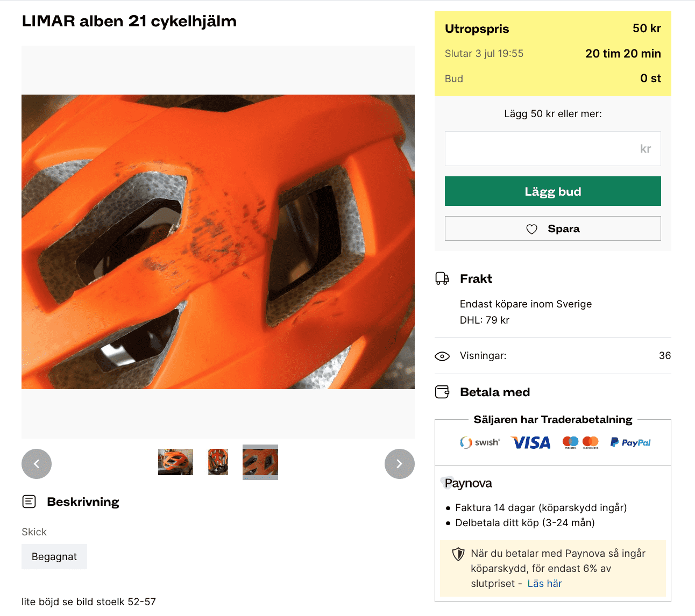Save the listing with Spara button
Screen dimensions: 695x616
(x=552, y=228)
